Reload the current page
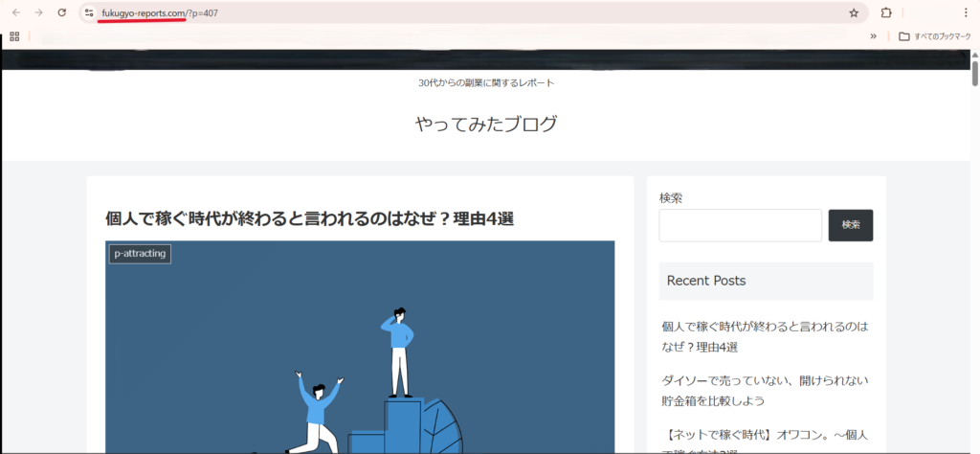 62,12
